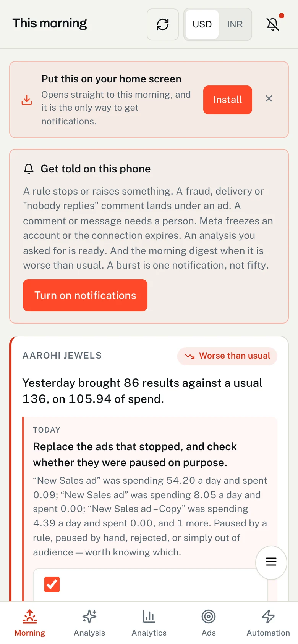Screen dimensions: 298x644
Task: Click the Analytics bar chart icon
Action: click(x=149, y=616)
